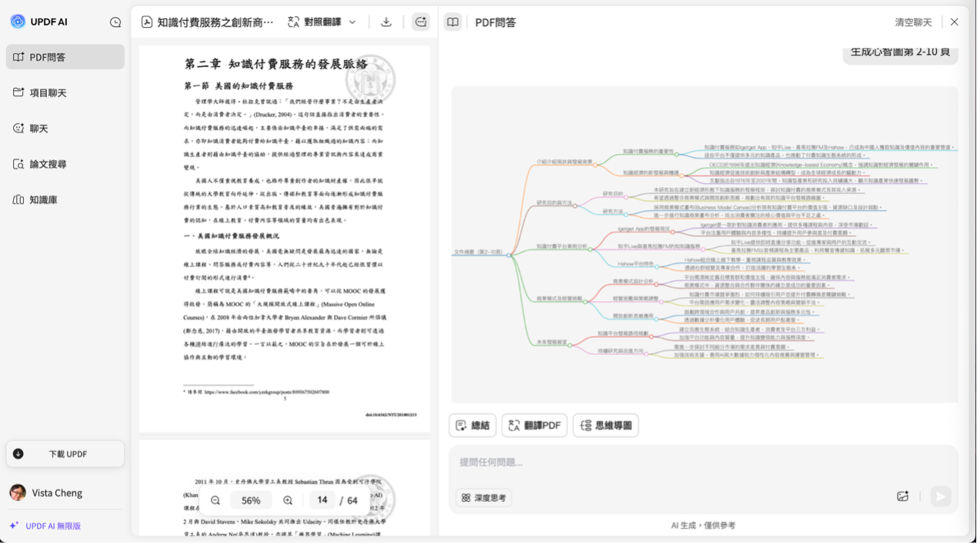The image size is (980, 545).
Task: Open the chat history clock icon
Action: pos(115,22)
